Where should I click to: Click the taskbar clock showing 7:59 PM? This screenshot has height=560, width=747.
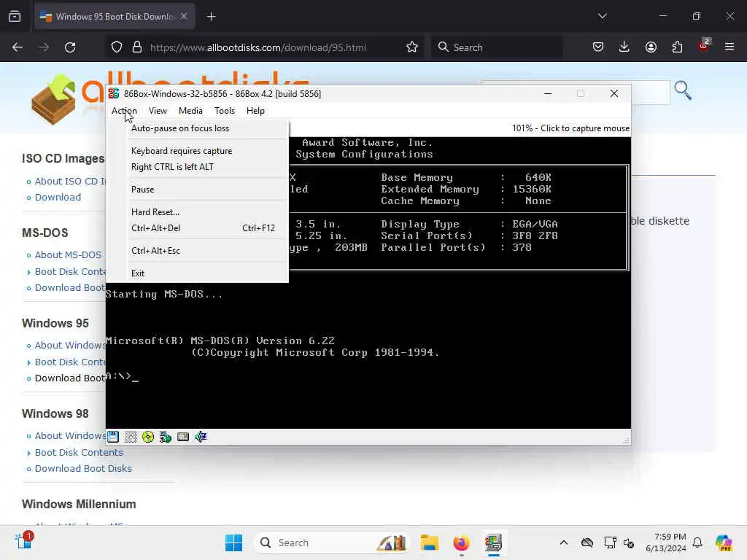click(665, 542)
